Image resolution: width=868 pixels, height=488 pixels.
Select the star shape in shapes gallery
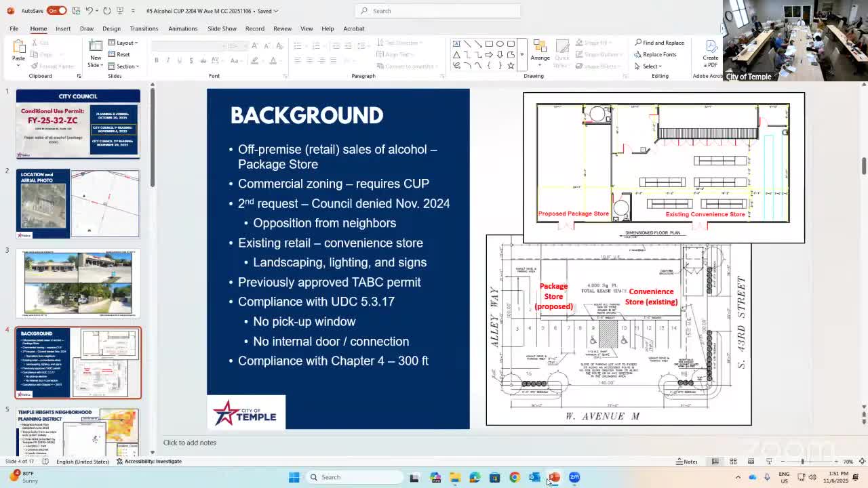point(511,66)
